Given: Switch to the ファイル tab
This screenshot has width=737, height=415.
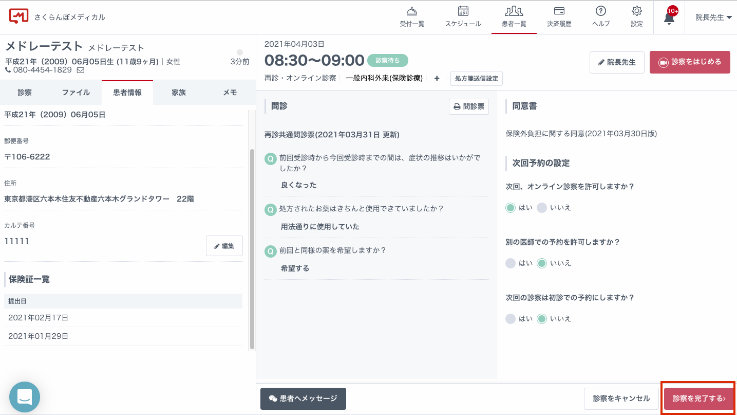Looking at the screenshot, I should coord(75,92).
